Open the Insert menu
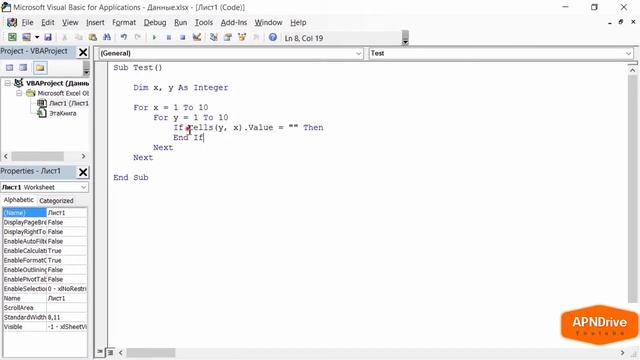The width and height of the screenshot is (640, 360). (95, 22)
